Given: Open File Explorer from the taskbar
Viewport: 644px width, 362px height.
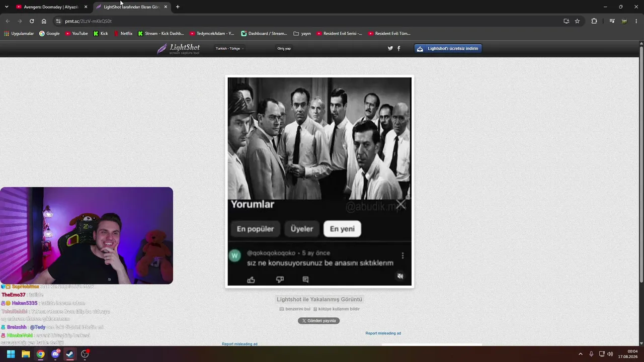Looking at the screenshot, I should [26, 354].
